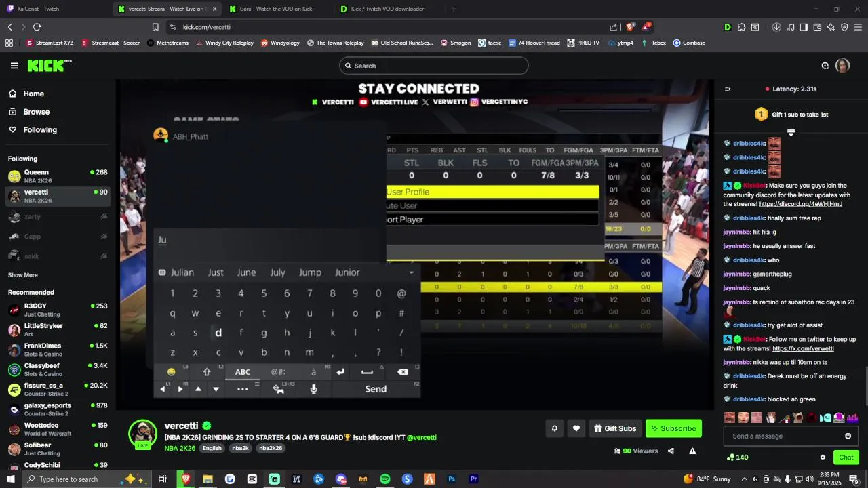Open browser Downloads icon

point(776,27)
